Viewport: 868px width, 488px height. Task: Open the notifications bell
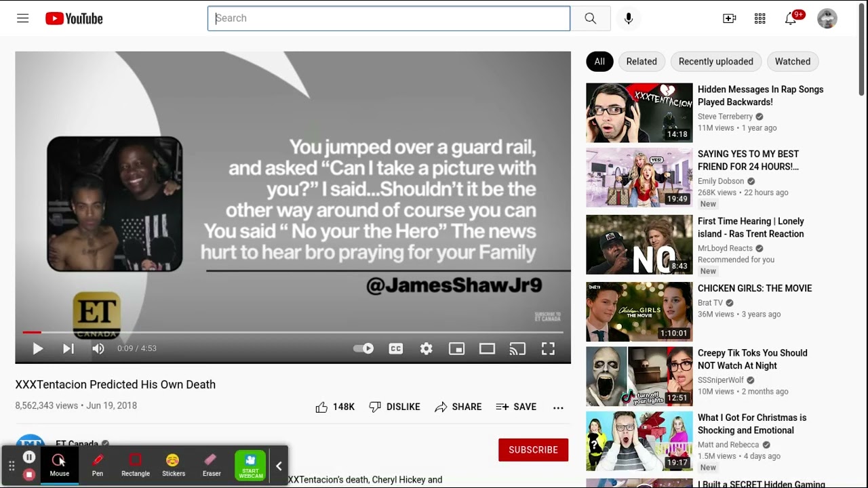pos(791,18)
